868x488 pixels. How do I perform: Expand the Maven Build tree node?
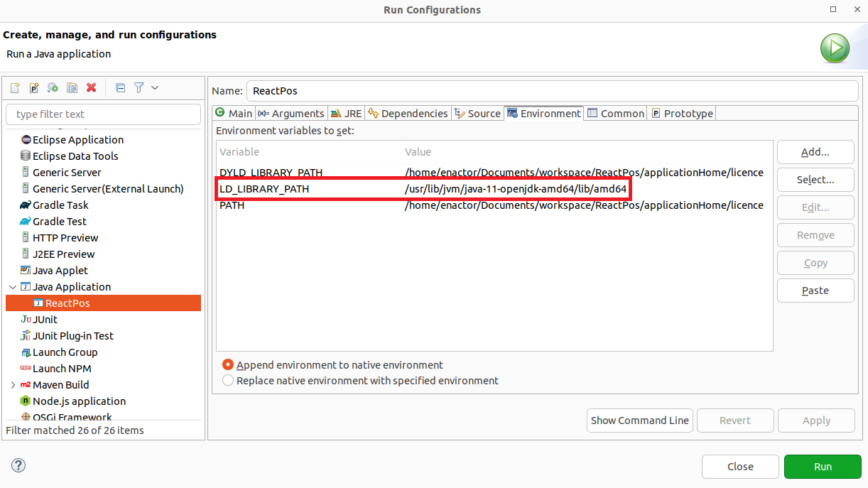click(x=13, y=385)
